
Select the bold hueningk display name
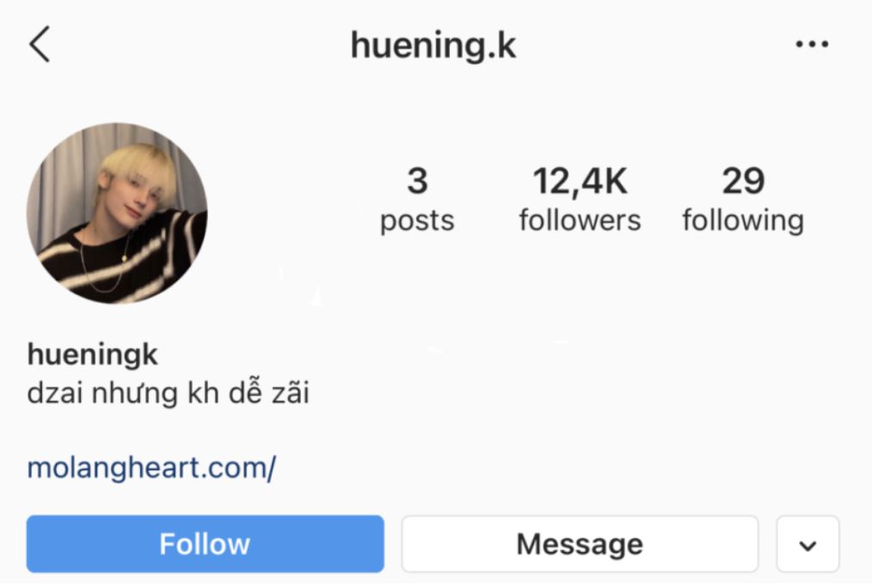pos(92,355)
